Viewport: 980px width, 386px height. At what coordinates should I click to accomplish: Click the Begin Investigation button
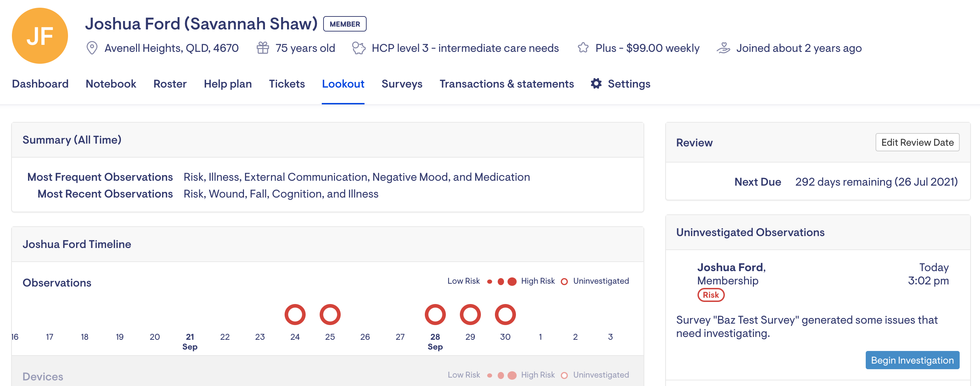click(912, 360)
